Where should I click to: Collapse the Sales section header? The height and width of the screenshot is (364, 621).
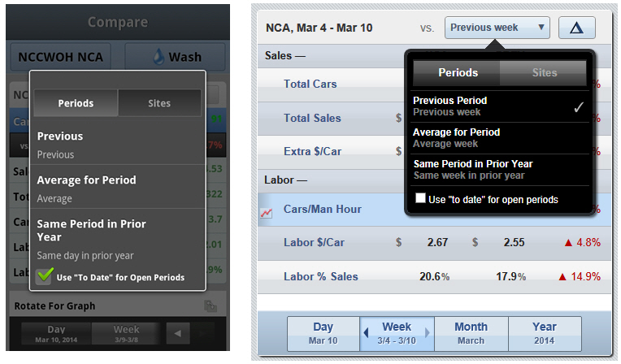click(x=284, y=56)
